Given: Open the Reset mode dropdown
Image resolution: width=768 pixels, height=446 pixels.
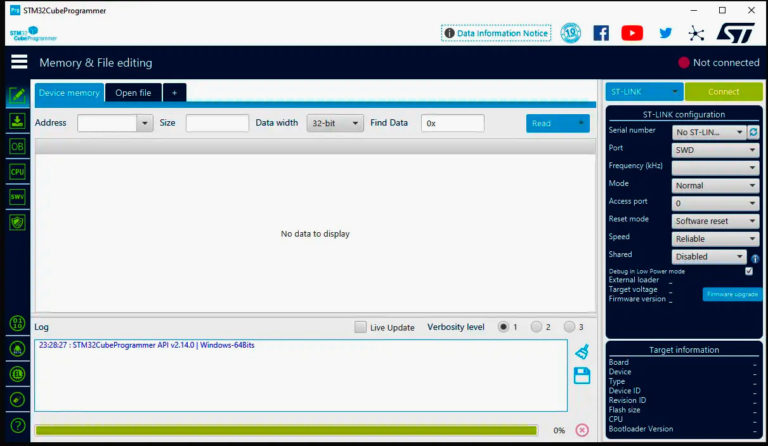Looking at the screenshot, I should coord(715,221).
